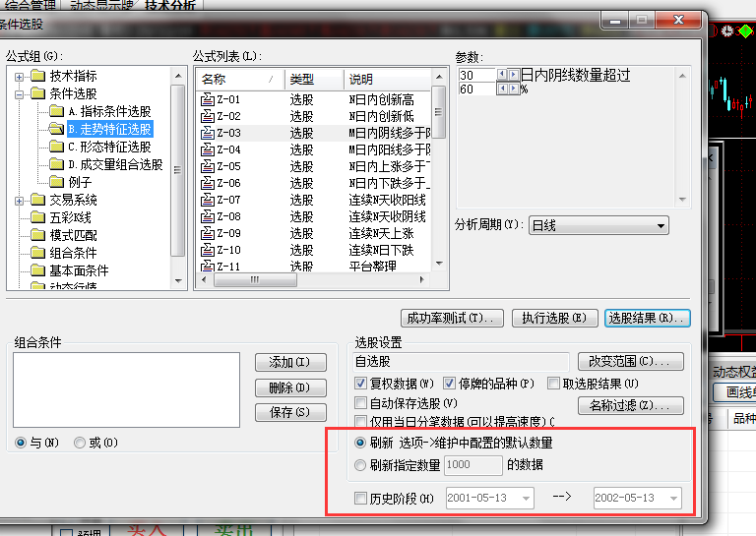Edit the parameter field showing 60
Image resolution: width=756 pixels, height=536 pixels.
tap(476, 89)
